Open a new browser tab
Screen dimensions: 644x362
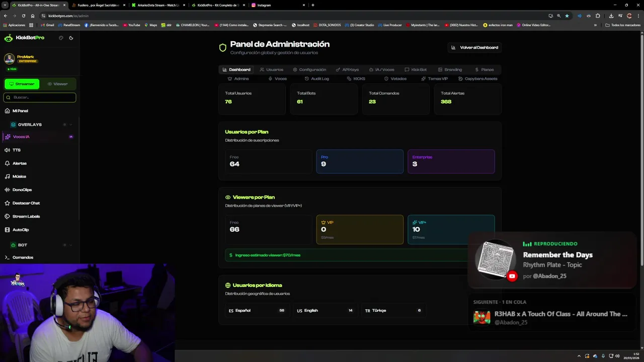click(x=313, y=5)
